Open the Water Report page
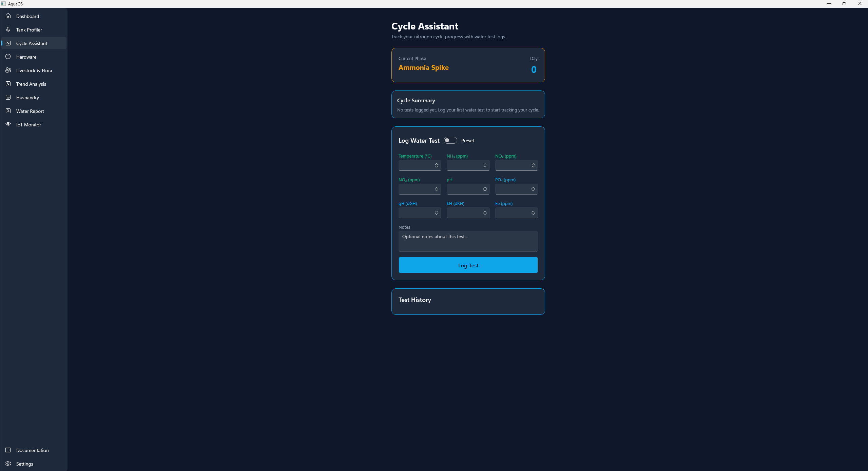This screenshot has height=471, width=868. (x=30, y=111)
